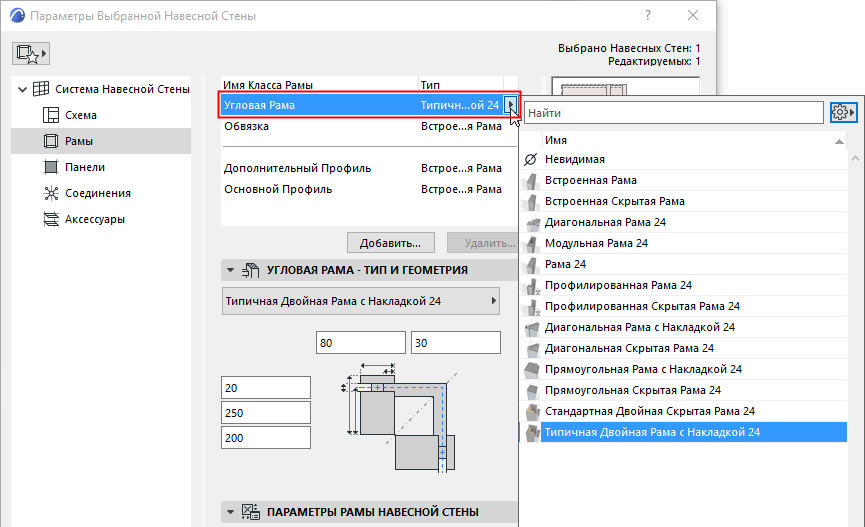Select Соединения in the settings tree
The height and width of the screenshot is (527, 865).
click(x=98, y=193)
